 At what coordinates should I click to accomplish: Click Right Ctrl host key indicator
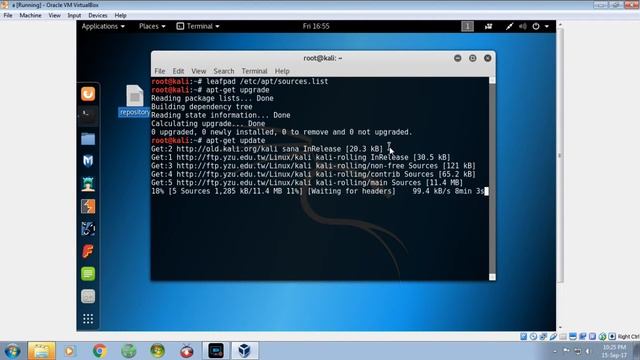[628, 336]
